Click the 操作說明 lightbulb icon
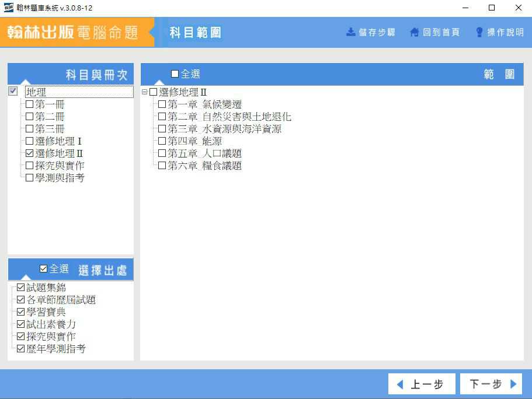532x399 pixels. (479, 32)
